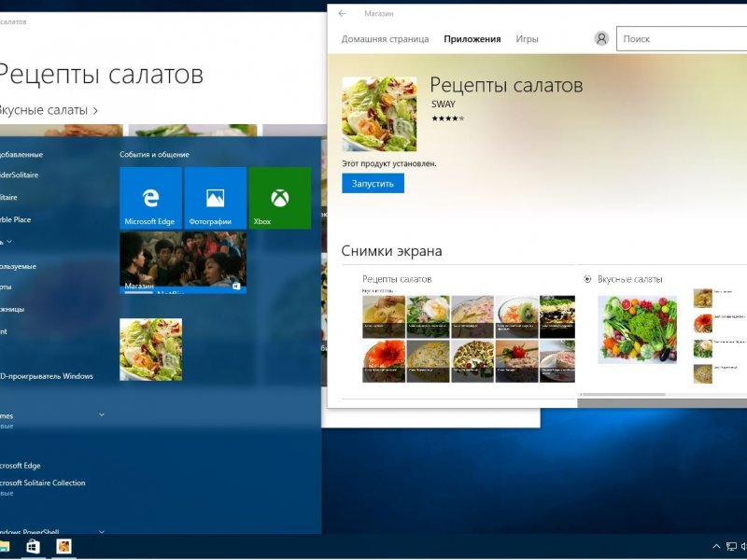Click the SWAY publisher name
747x560 pixels.
pyautogui.click(x=444, y=104)
